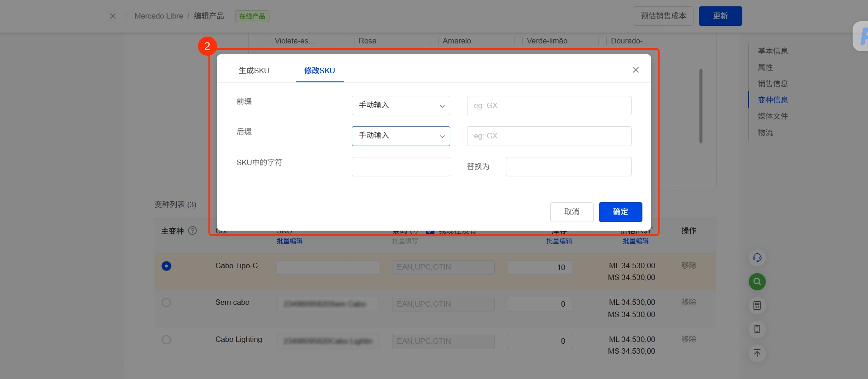Open customer support headset icon
This screenshot has height=379, width=868.
pyautogui.click(x=757, y=258)
